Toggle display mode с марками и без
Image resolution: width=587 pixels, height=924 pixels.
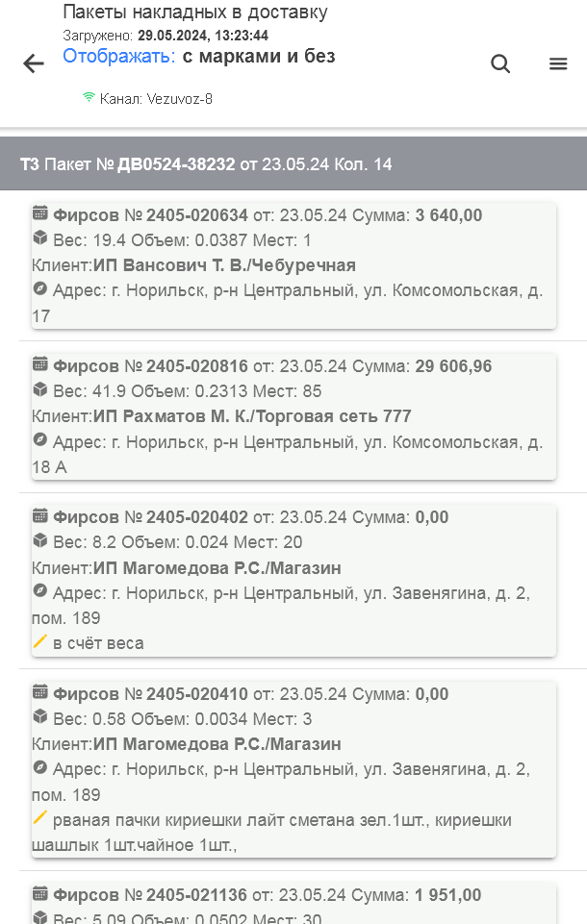[x=260, y=56]
